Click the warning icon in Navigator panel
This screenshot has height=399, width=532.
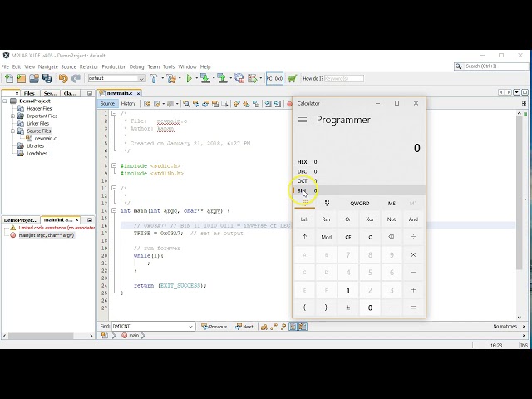(13, 228)
